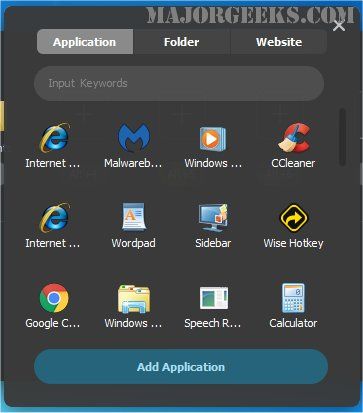Select the Google Chrome icon
Viewport: 363px width, 413px height.
point(54,298)
